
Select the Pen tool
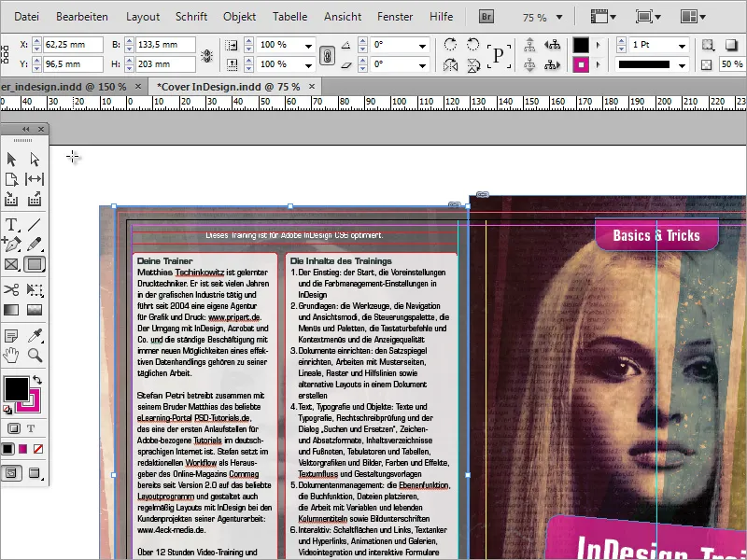[11, 244]
